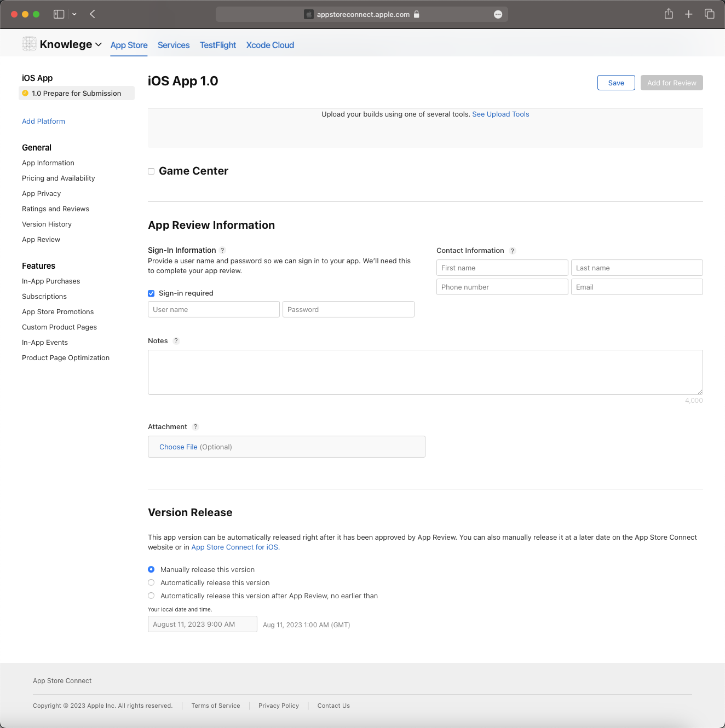Focus the Password field
The image size is (725, 728).
point(348,309)
